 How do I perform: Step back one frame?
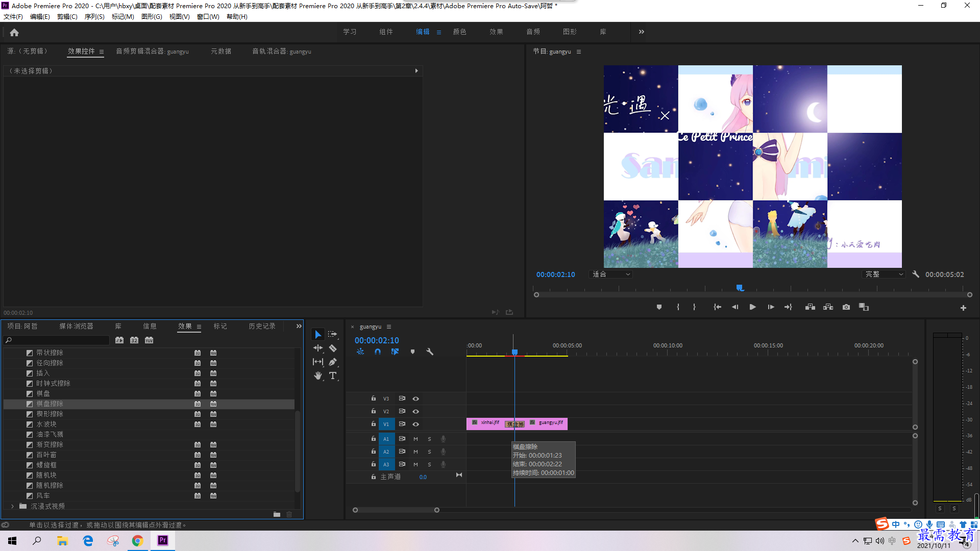735,307
